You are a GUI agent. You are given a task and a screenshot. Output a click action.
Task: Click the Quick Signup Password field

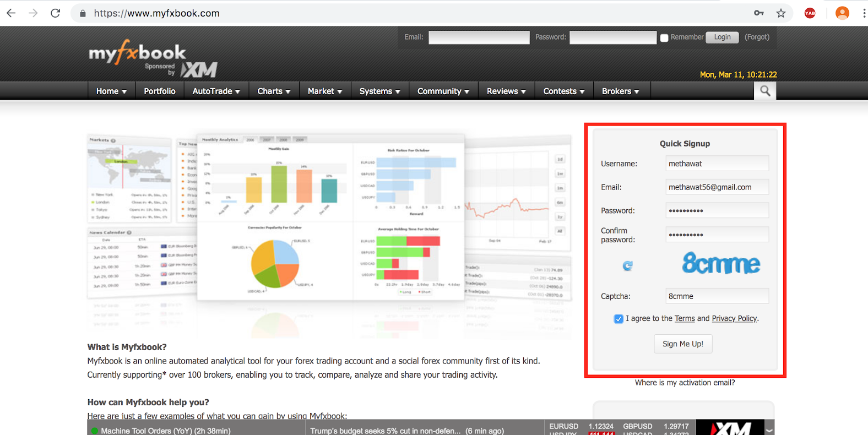pyautogui.click(x=717, y=210)
